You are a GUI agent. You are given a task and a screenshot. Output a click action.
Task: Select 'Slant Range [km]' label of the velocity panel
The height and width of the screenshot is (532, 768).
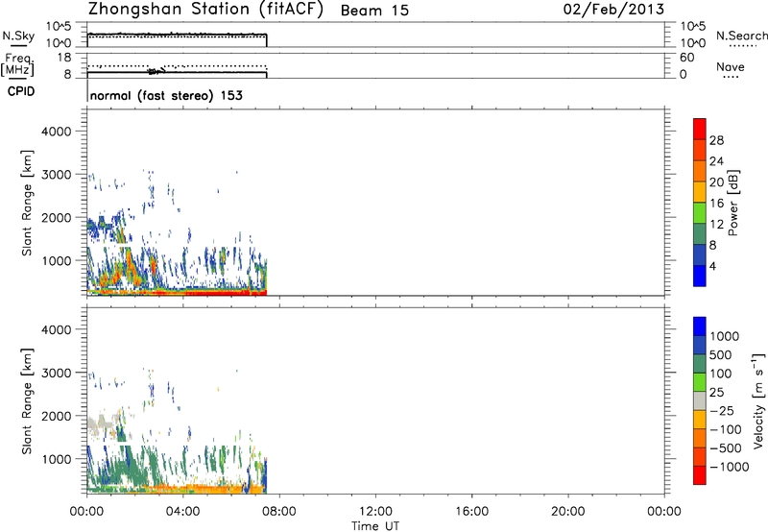(27, 401)
